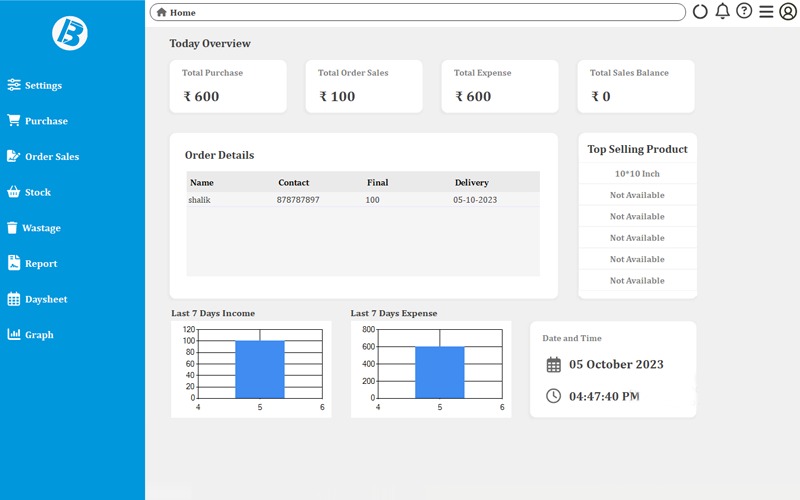
Task: Open Daysheet menu label
Action: pyautogui.click(x=46, y=299)
